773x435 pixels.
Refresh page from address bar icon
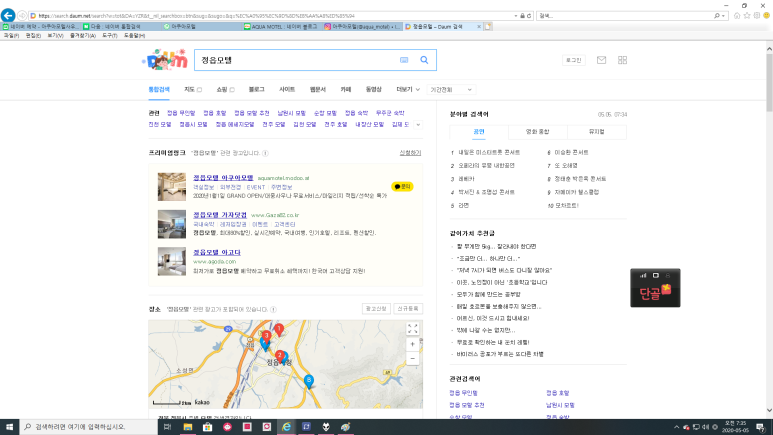529,16
